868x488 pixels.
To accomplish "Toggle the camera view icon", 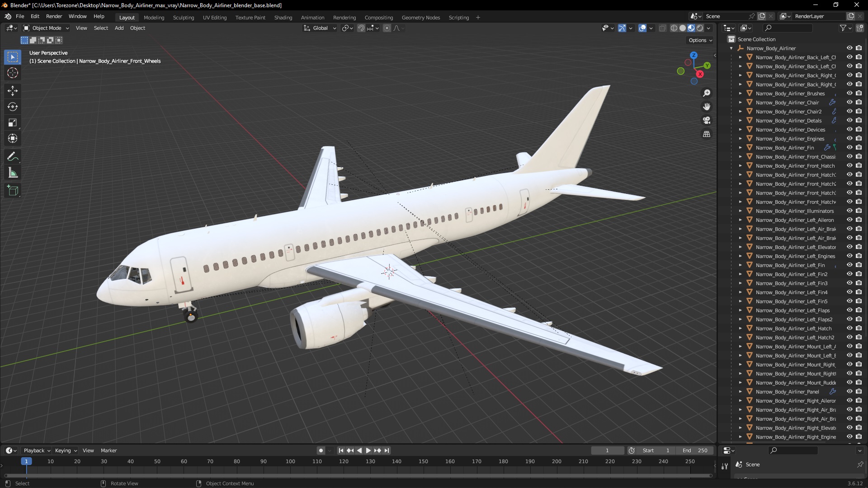I will point(707,120).
